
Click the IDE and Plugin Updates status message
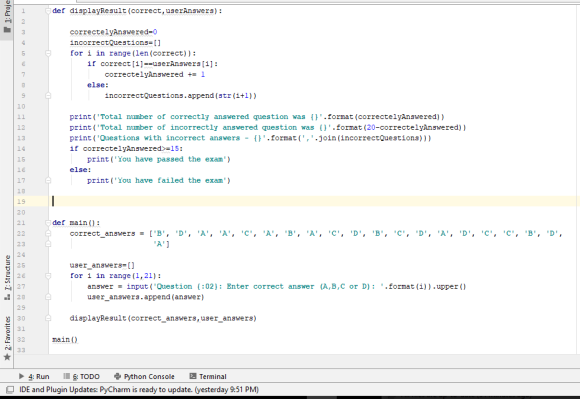tap(139, 389)
